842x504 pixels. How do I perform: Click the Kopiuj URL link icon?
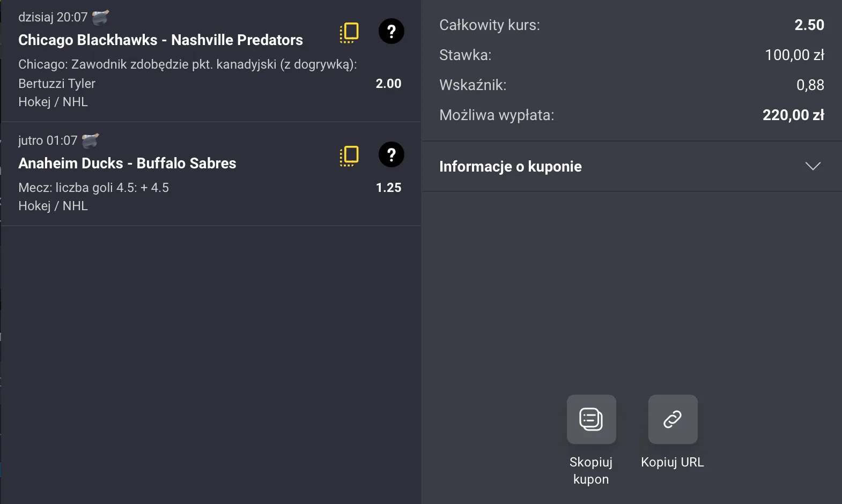pyautogui.click(x=673, y=419)
